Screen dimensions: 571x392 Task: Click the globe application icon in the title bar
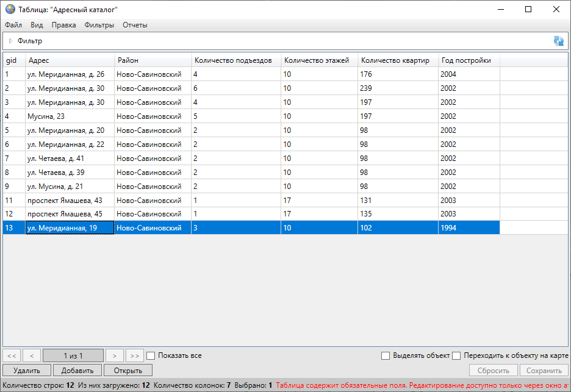tap(10, 9)
